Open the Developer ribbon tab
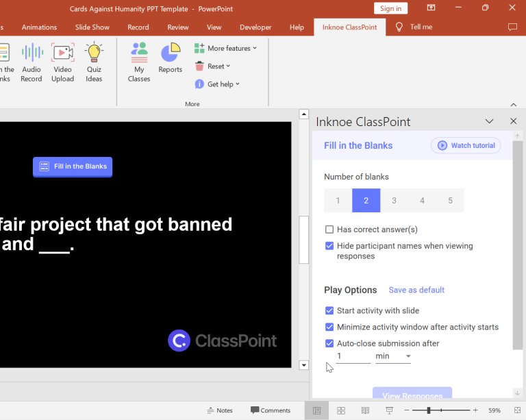526x420 pixels. (255, 27)
